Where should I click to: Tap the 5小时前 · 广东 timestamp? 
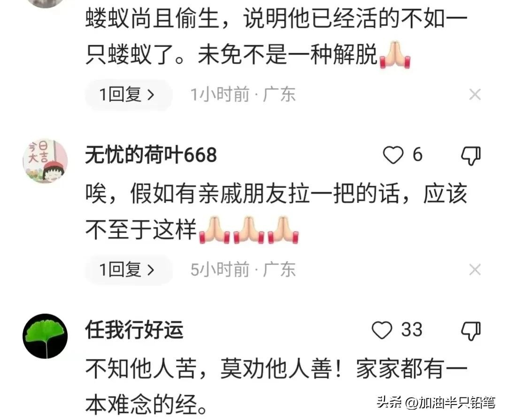click(x=243, y=270)
